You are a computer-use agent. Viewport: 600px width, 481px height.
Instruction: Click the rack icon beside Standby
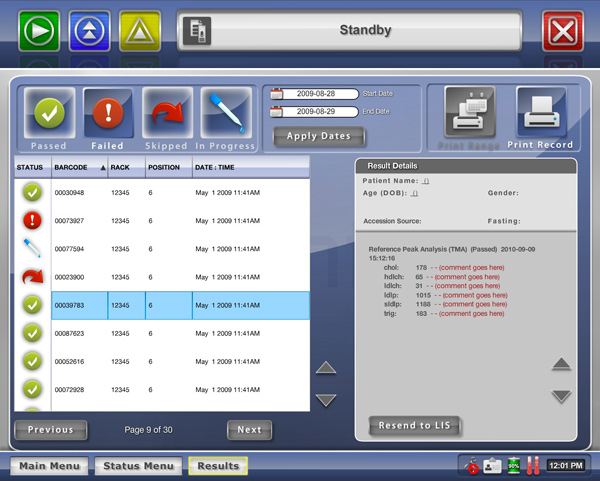197,31
